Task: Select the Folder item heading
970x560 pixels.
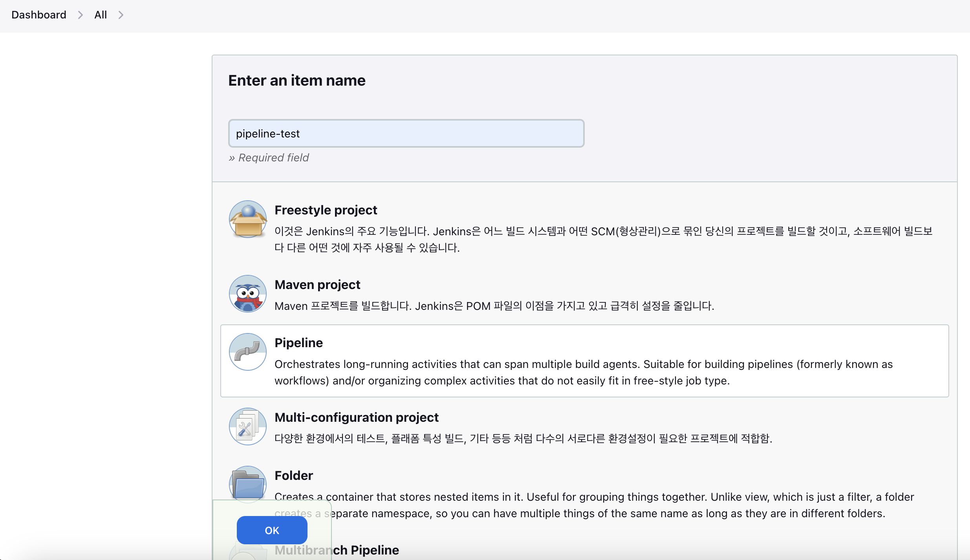Action: coord(293,476)
